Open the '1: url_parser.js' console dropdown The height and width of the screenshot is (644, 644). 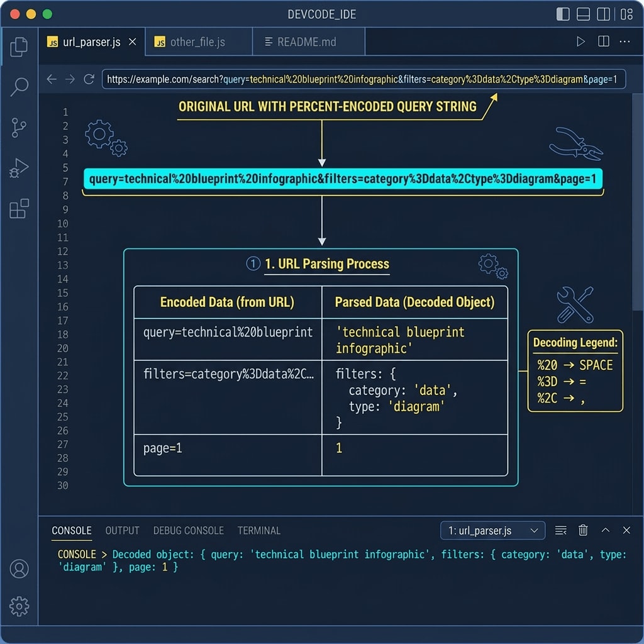492,530
